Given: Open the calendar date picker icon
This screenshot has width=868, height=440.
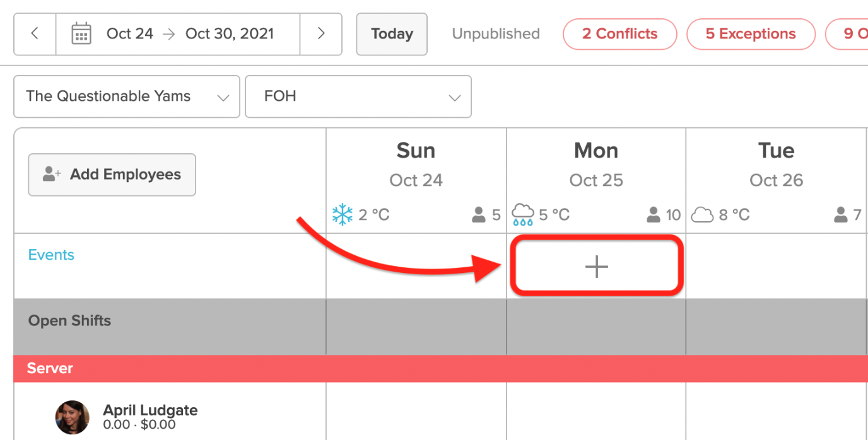Looking at the screenshot, I should (x=81, y=34).
